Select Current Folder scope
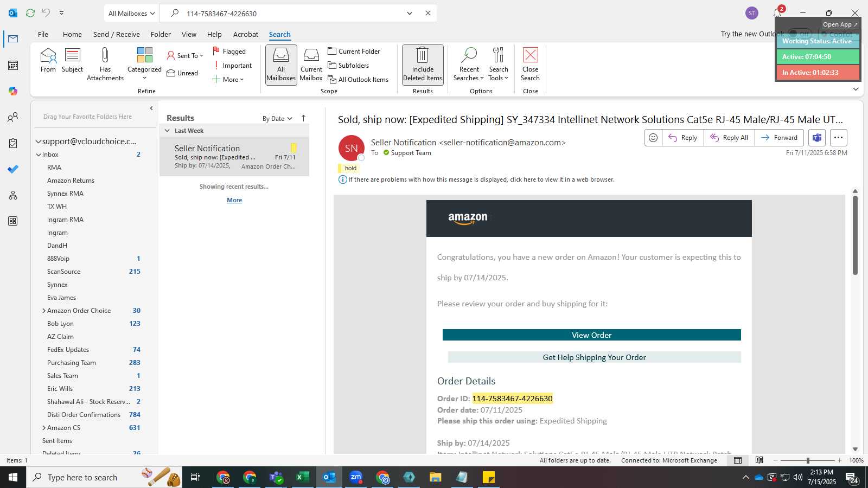Screen dimensions: 868x488 (354, 51)
